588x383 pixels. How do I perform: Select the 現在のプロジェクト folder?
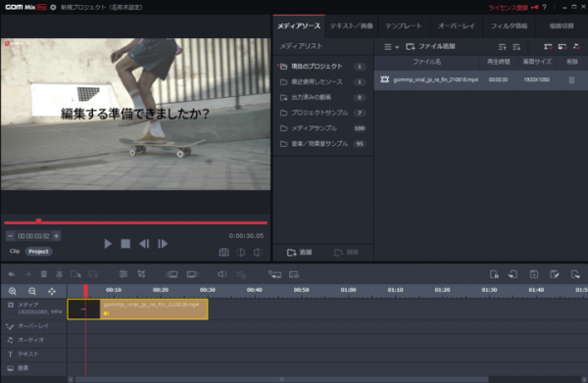point(323,67)
